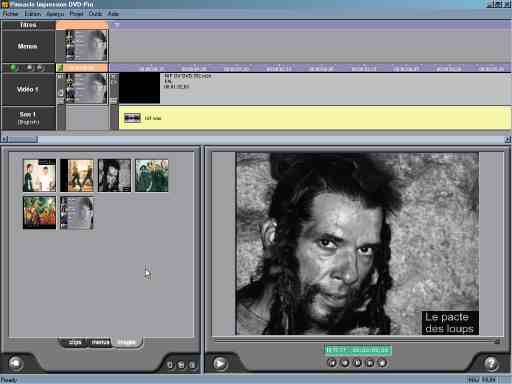Click the first library view icon
The image size is (512, 384).
point(170,365)
